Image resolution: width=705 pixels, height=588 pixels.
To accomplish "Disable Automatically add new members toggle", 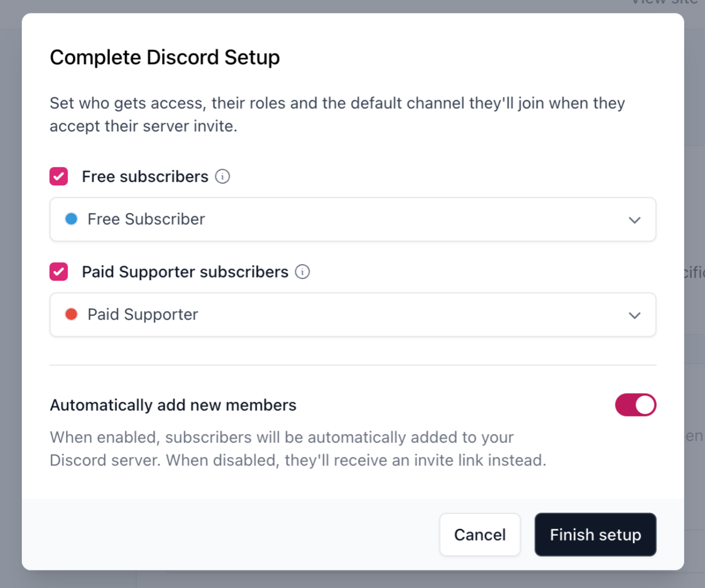I will tap(635, 405).
